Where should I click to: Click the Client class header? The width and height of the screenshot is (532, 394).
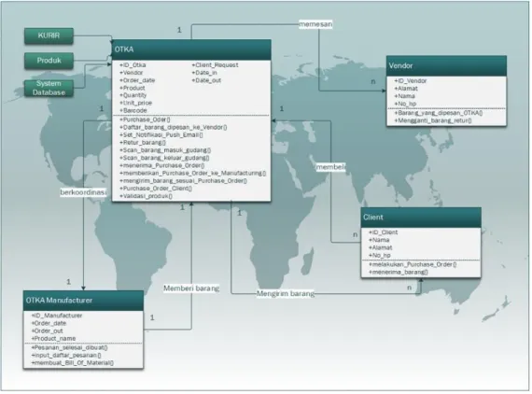pos(421,218)
